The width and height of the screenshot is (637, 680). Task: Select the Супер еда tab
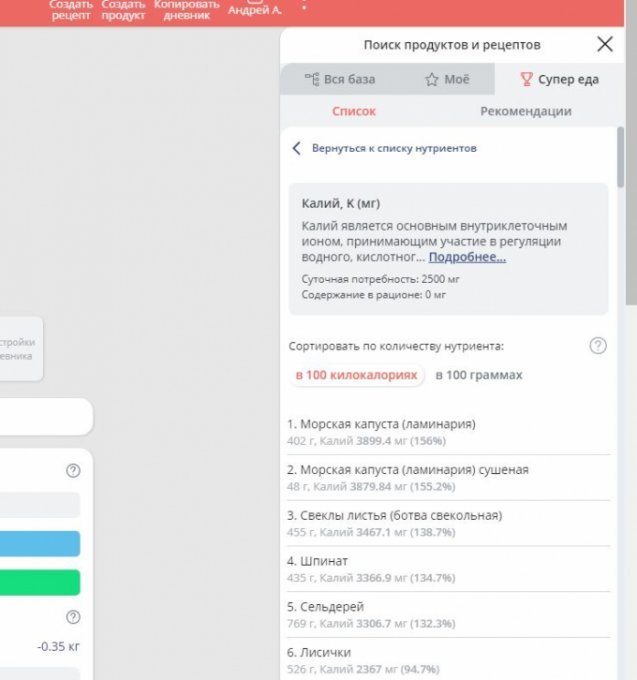pos(559,79)
